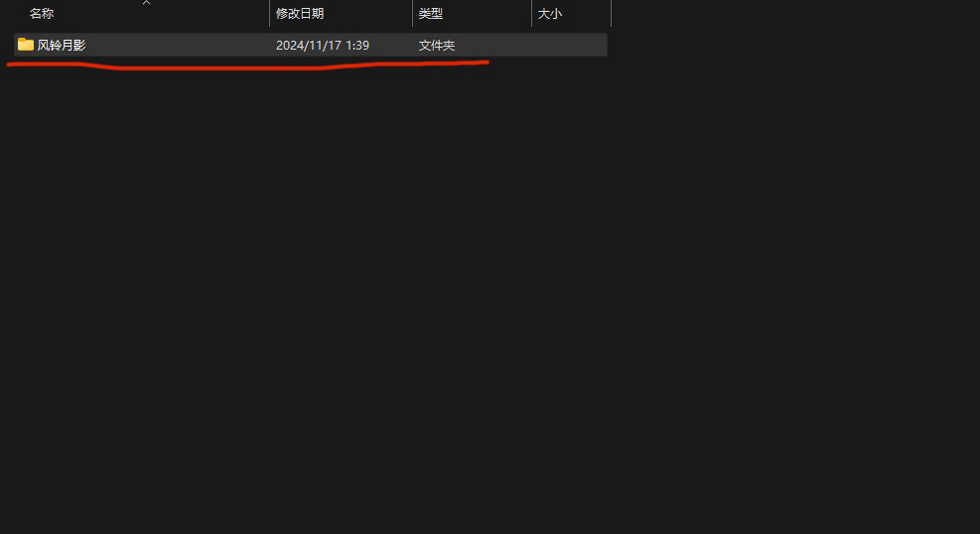
Task: Click the modified date 2024/11/17 cell
Action: coord(309,45)
